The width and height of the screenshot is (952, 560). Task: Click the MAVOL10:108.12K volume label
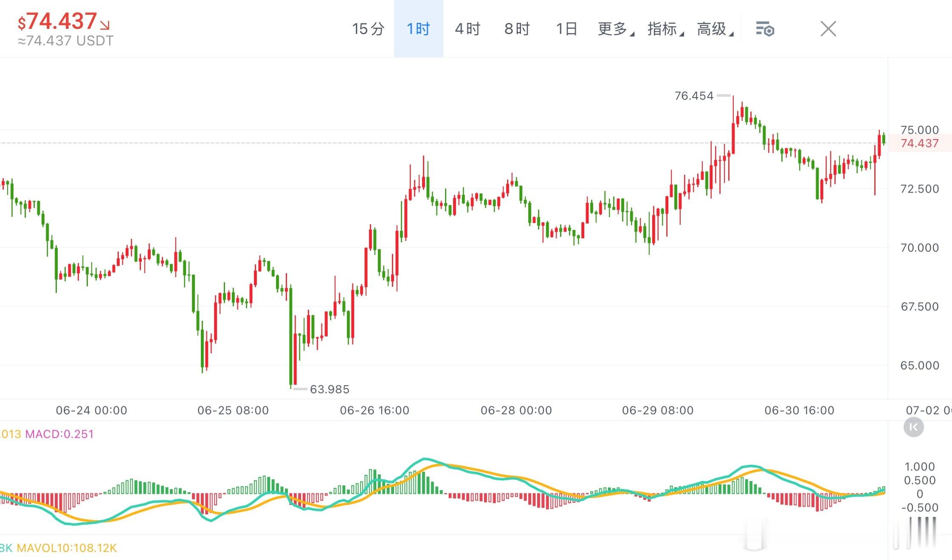pos(67,548)
